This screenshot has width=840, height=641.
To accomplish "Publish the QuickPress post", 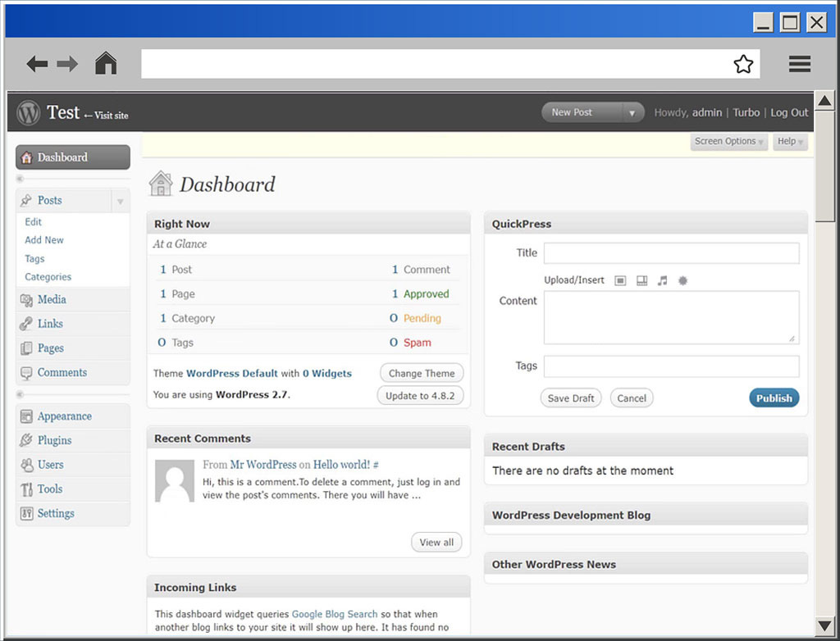I will (774, 398).
